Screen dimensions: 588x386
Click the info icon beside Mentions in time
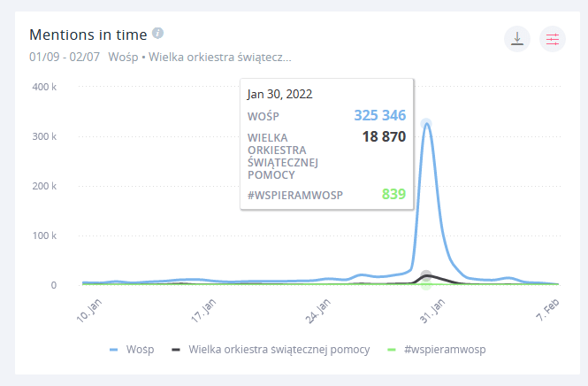click(158, 34)
